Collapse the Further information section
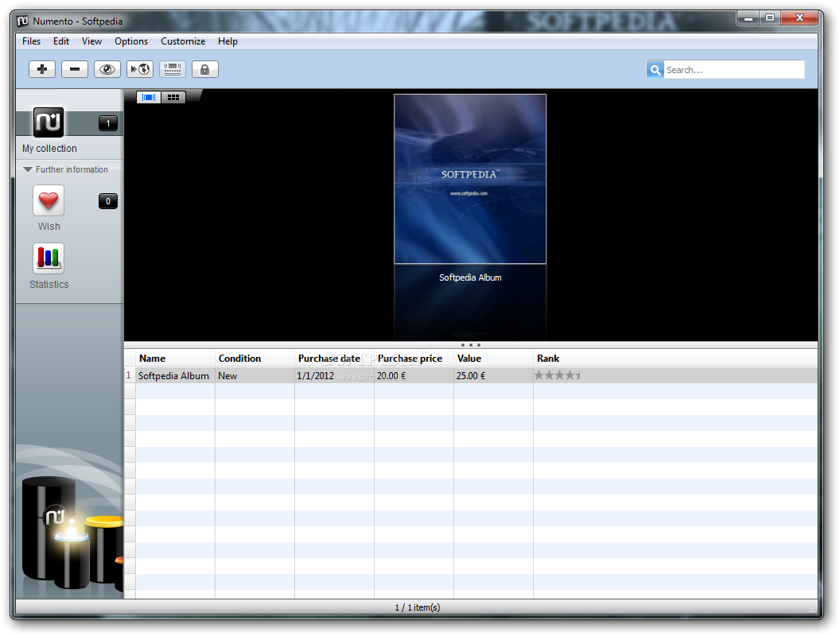840x636 pixels. click(28, 169)
